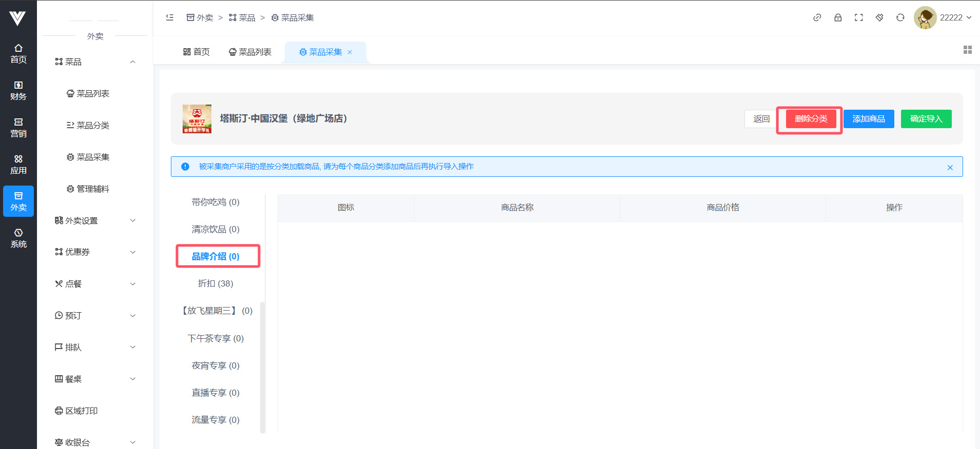Click the lock screen icon
980x449 pixels.
click(838, 17)
